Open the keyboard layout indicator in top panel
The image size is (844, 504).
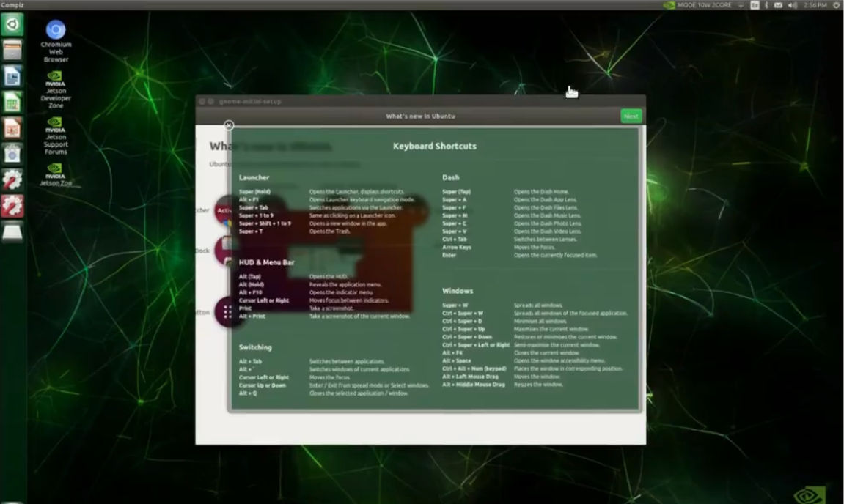click(x=755, y=5)
